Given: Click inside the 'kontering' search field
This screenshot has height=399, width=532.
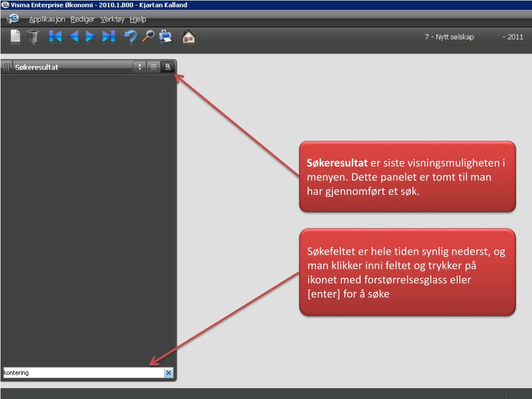Looking at the screenshot, I should [84, 373].
